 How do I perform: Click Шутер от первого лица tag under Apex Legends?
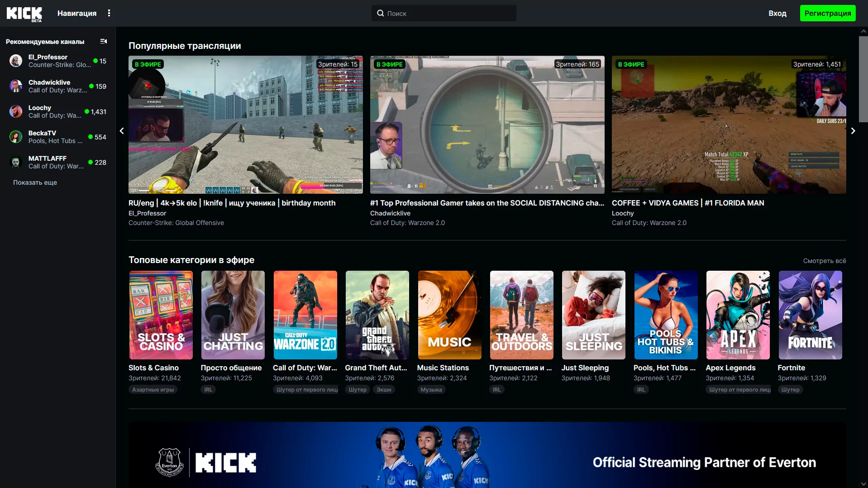click(739, 389)
